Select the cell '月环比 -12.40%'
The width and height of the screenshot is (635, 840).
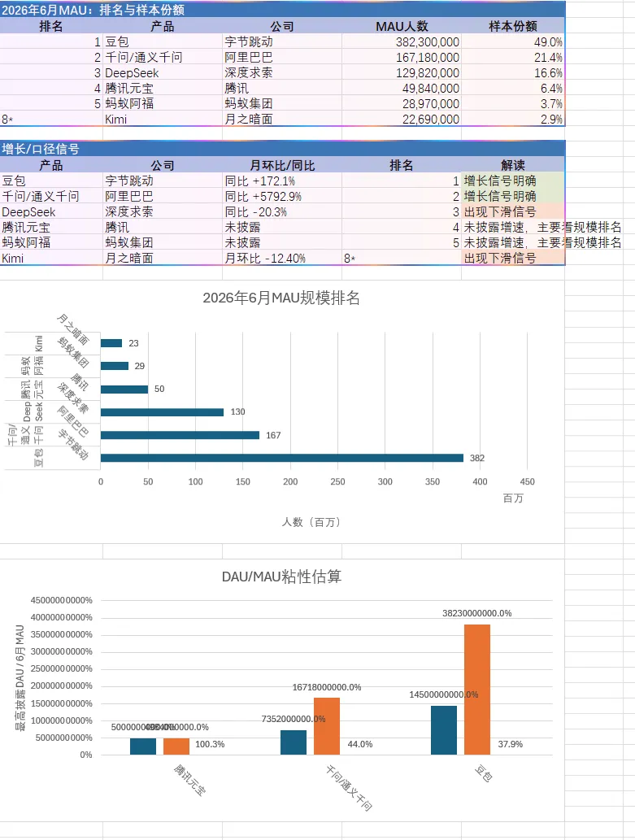click(282, 259)
